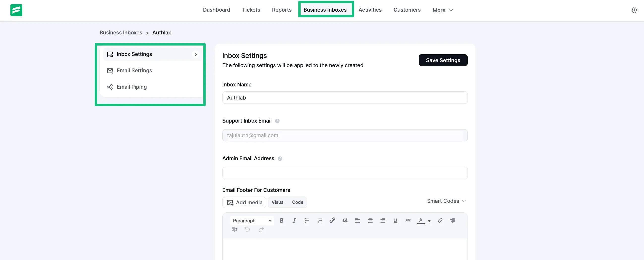Screen dimensions: 644x260
Task: Apply strikethrough formatting
Action: [408, 221]
